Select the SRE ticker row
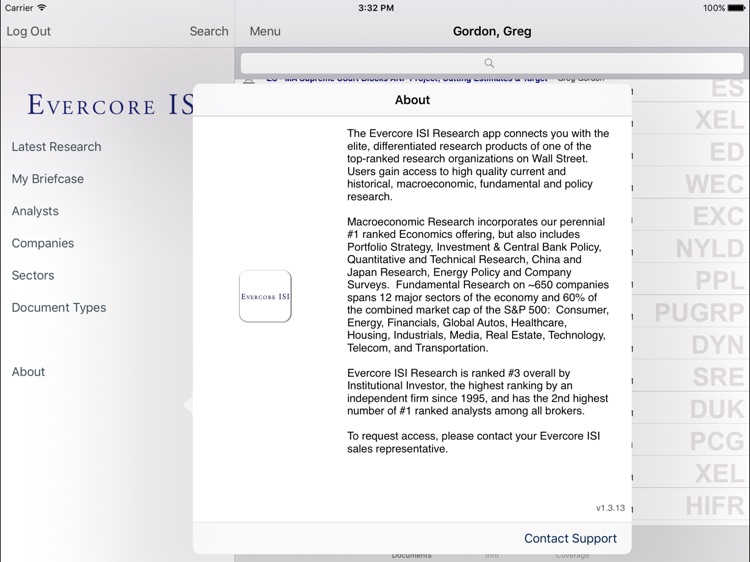750x562 pixels. [691, 377]
